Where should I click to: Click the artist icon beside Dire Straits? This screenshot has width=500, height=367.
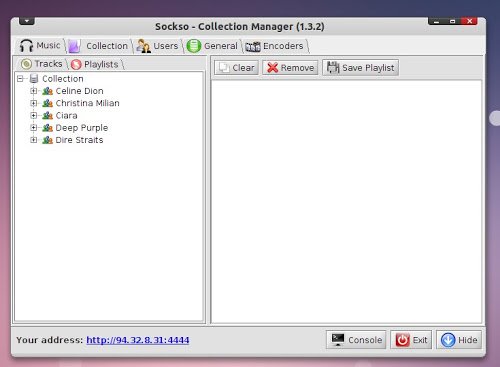click(47, 140)
